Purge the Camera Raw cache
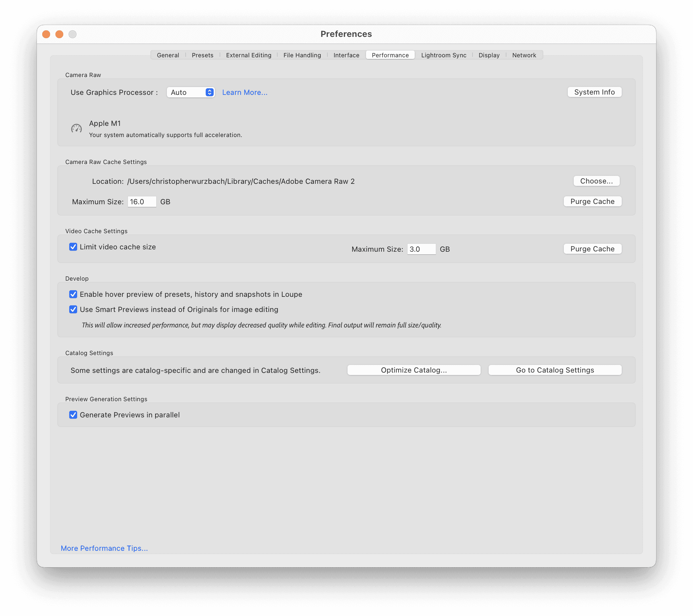Image resolution: width=693 pixels, height=616 pixels. coord(592,202)
